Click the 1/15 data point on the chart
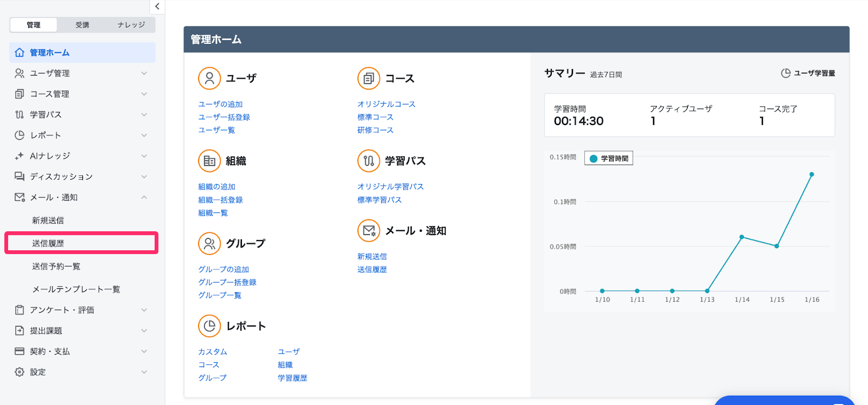The height and width of the screenshot is (405, 868). pos(777,246)
